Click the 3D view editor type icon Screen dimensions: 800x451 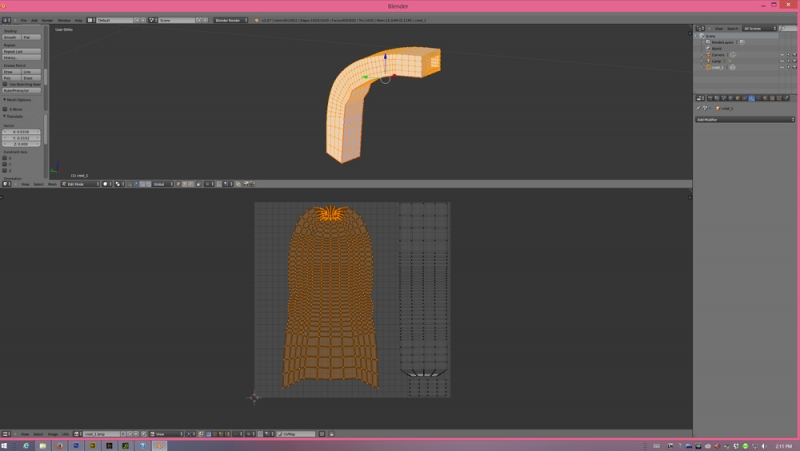click(8, 184)
